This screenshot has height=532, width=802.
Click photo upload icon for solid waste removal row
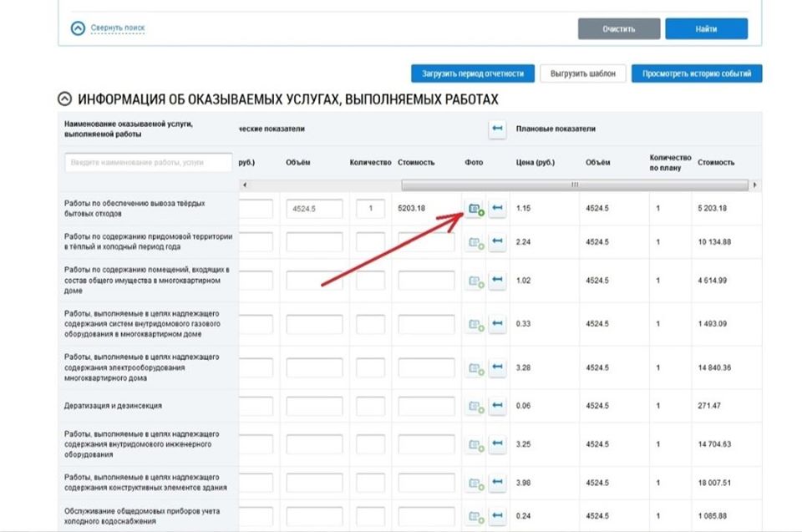(476, 209)
